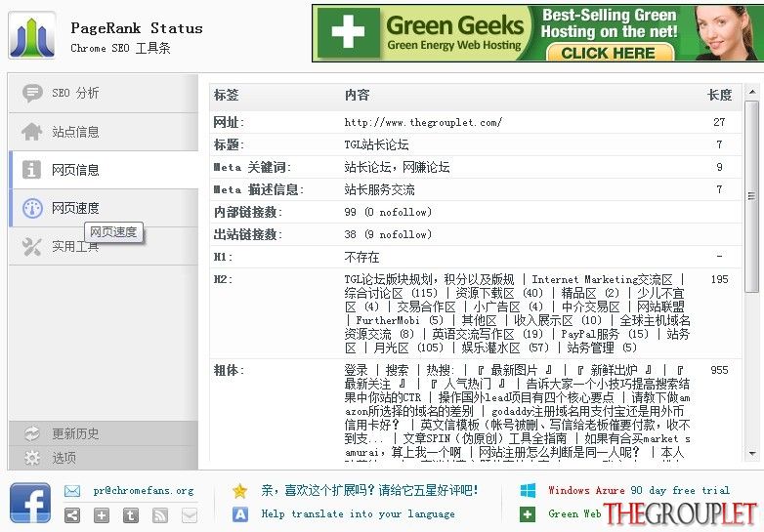The image size is (764, 532).
Task: Open the SEO 分析 tab
Action: pos(104,93)
